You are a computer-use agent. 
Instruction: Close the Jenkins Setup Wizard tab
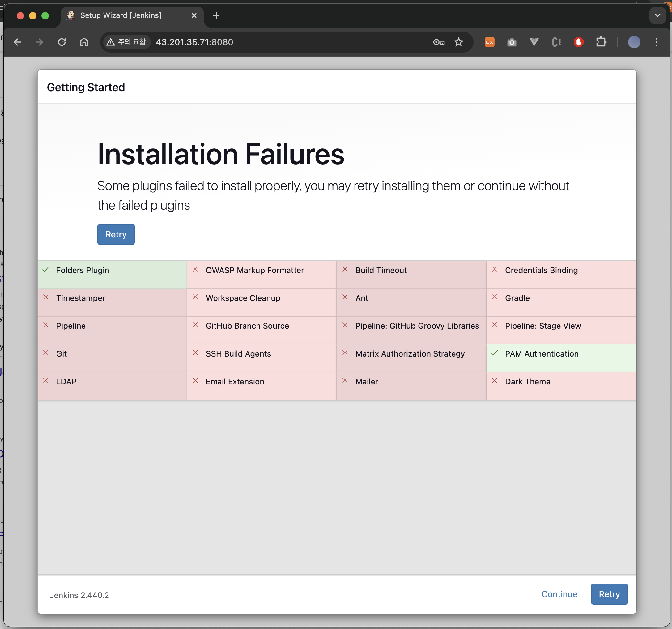(194, 15)
